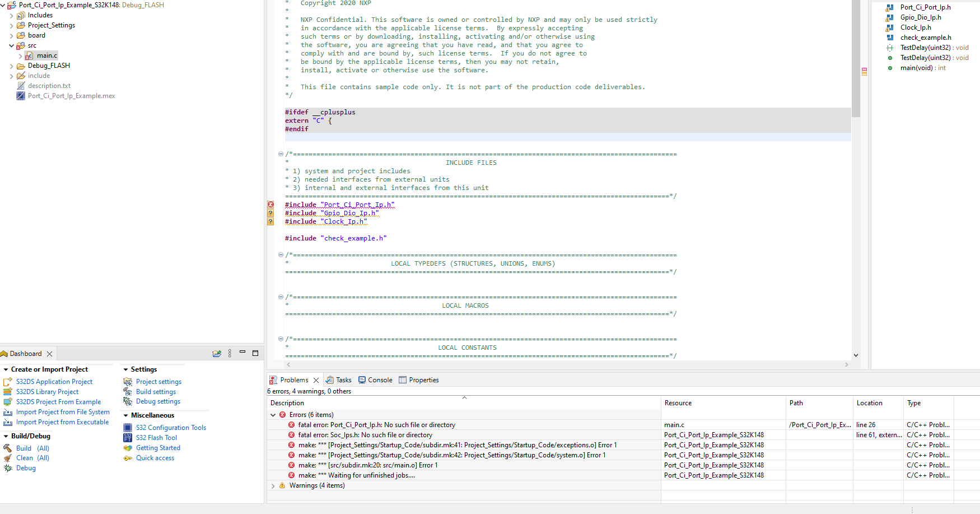This screenshot has width=980, height=514.
Task: Open main.c file in project tree
Action: coord(46,55)
